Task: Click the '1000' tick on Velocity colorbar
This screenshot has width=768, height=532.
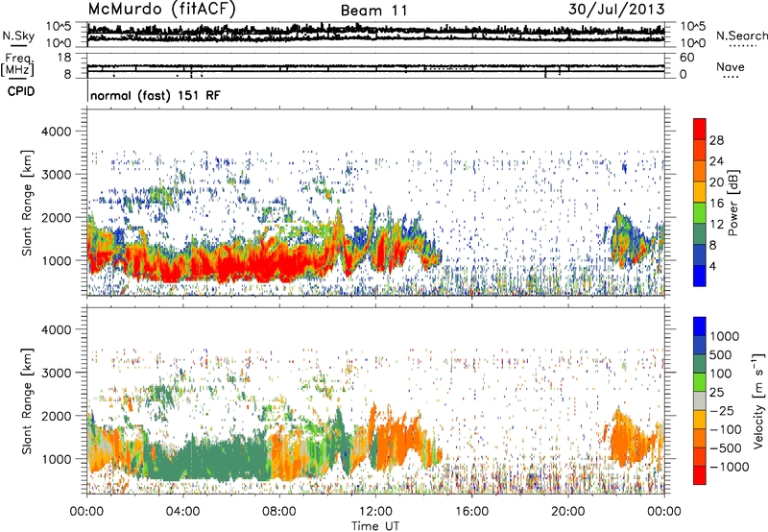Action: [x=724, y=336]
